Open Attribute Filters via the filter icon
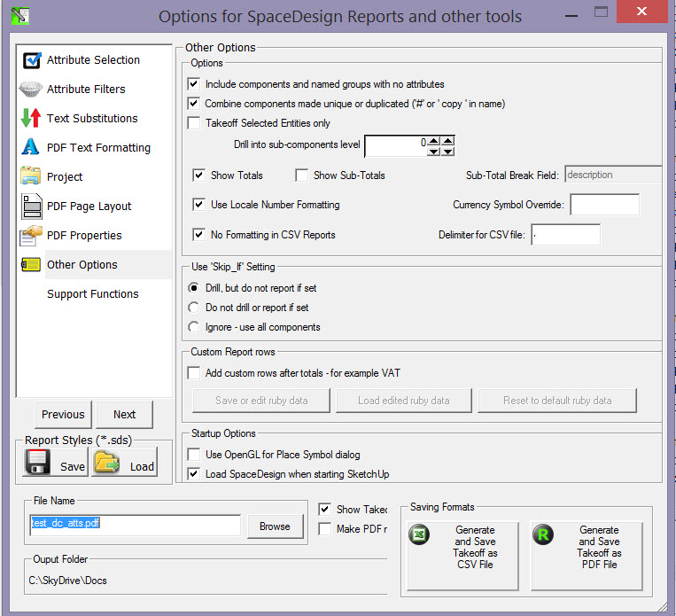This screenshot has width=676, height=616. tap(31, 90)
